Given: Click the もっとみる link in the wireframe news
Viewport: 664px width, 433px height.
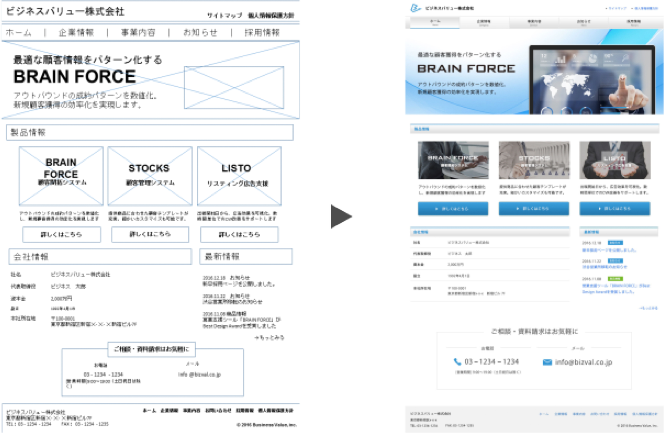Looking at the screenshot, I should [270, 337].
